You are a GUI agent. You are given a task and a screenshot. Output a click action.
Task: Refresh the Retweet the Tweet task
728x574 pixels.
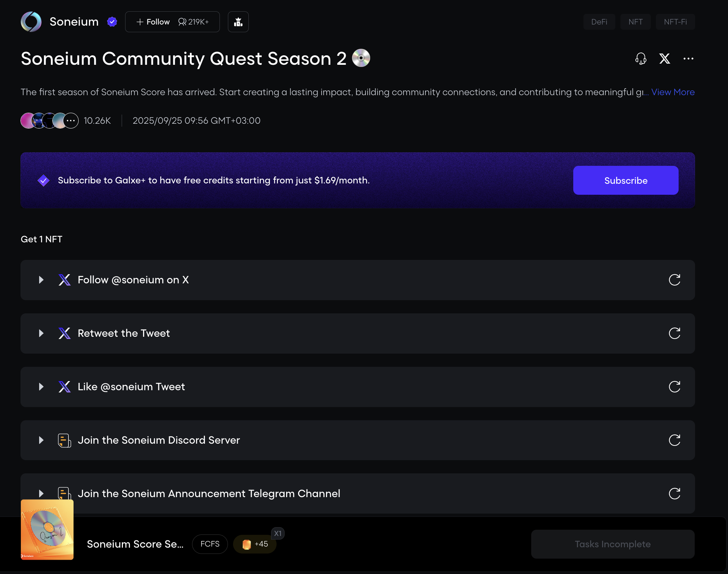(674, 333)
